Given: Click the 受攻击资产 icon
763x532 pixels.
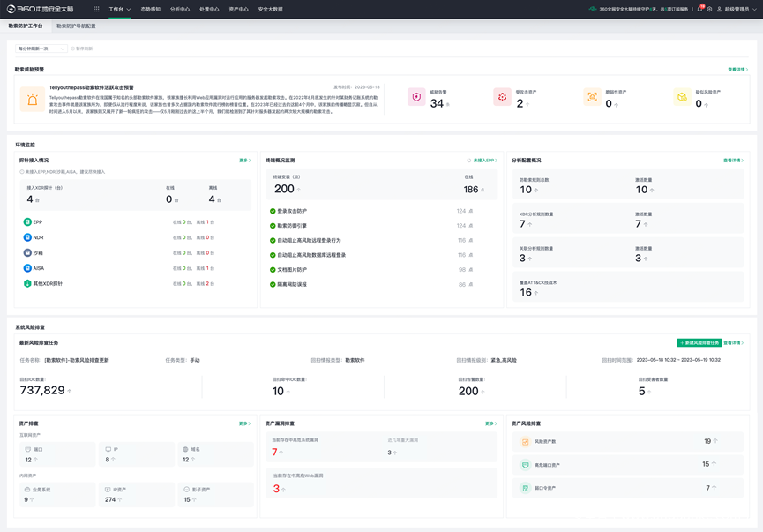Looking at the screenshot, I should coord(502,97).
